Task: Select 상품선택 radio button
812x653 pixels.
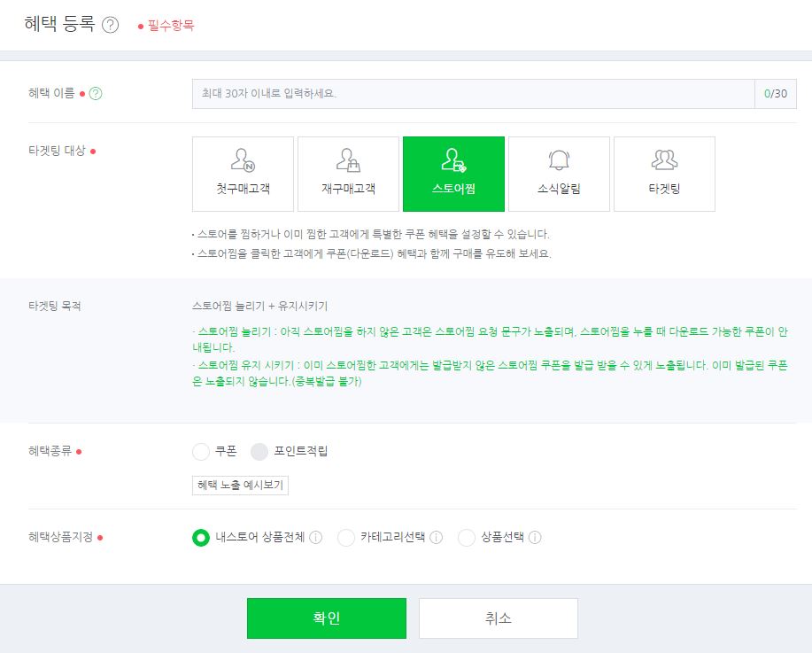Action: click(467, 538)
